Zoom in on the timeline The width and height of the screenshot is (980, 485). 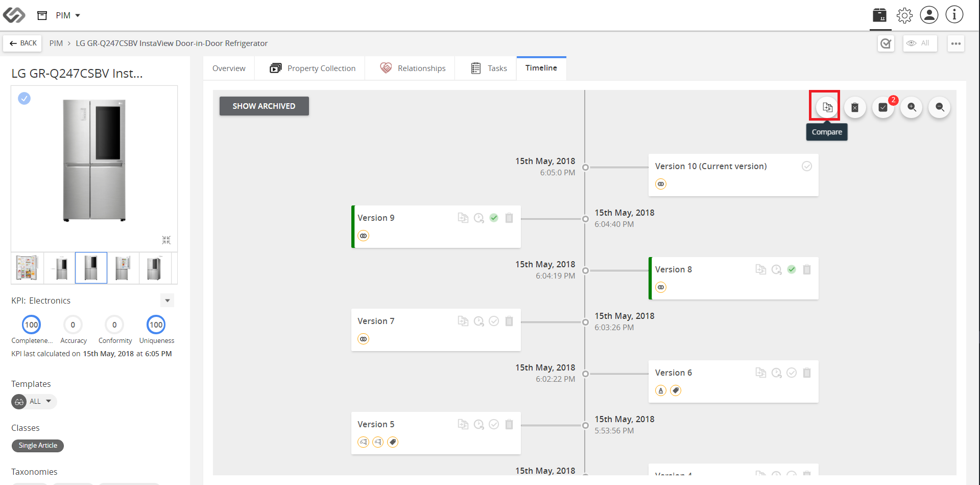click(912, 107)
